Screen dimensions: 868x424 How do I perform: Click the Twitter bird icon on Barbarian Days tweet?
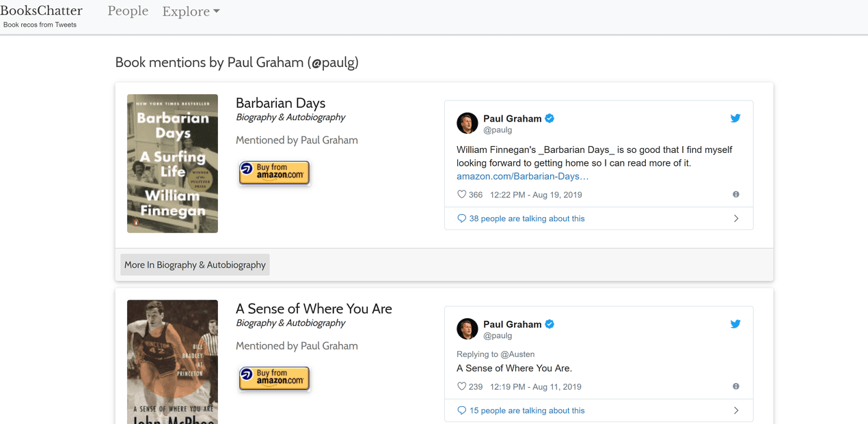tap(735, 118)
